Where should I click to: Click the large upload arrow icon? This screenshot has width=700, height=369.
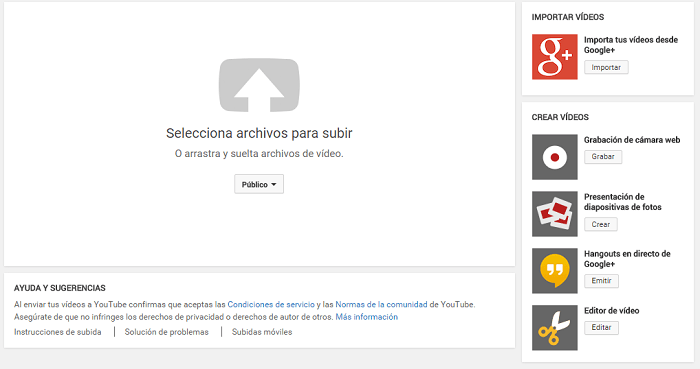(x=259, y=85)
